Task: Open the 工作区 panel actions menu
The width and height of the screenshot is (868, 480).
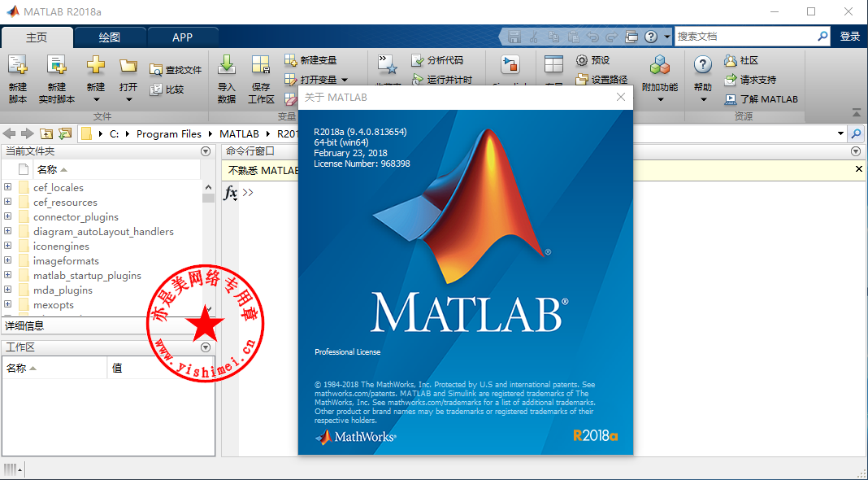Action: tap(206, 347)
